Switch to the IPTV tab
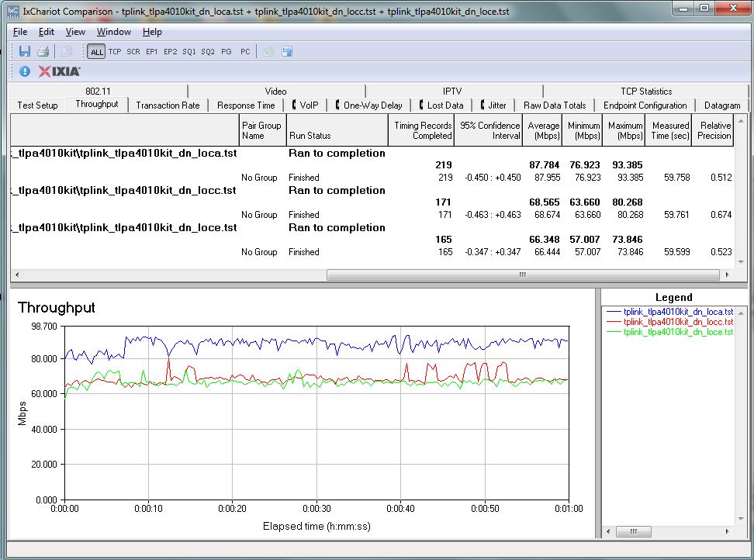The image size is (754, 560). pos(452,91)
